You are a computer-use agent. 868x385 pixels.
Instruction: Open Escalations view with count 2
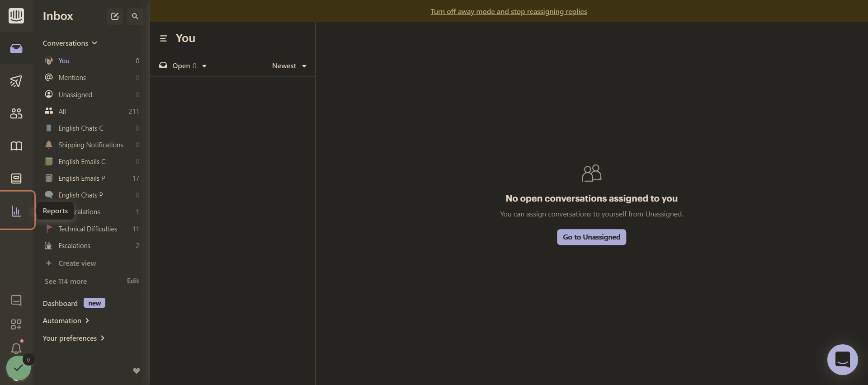[92, 246]
